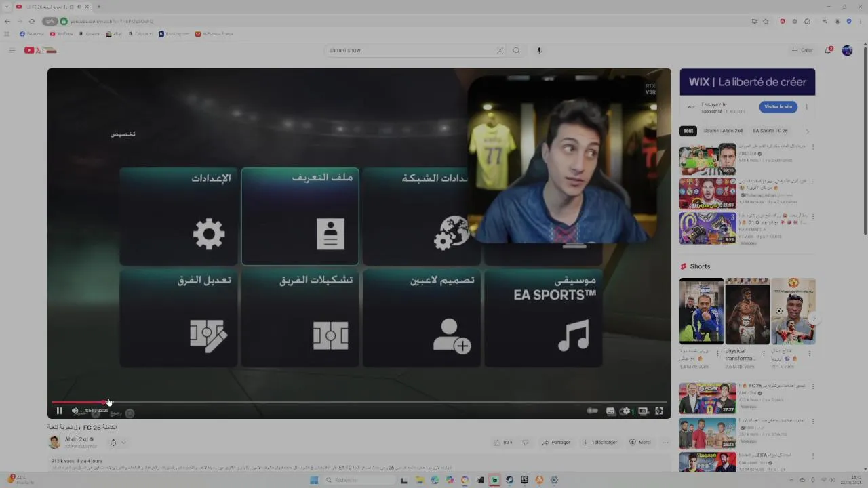Open the suggested video with the 27:27 duration
This screenshot has width=868, height=488.
[x=707, y=399]
